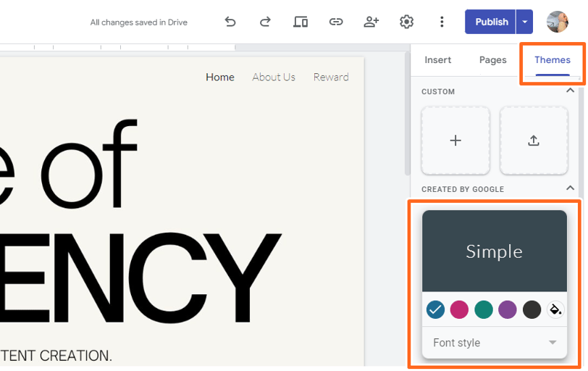Redo the last action
588x371 pixels.
265,22
